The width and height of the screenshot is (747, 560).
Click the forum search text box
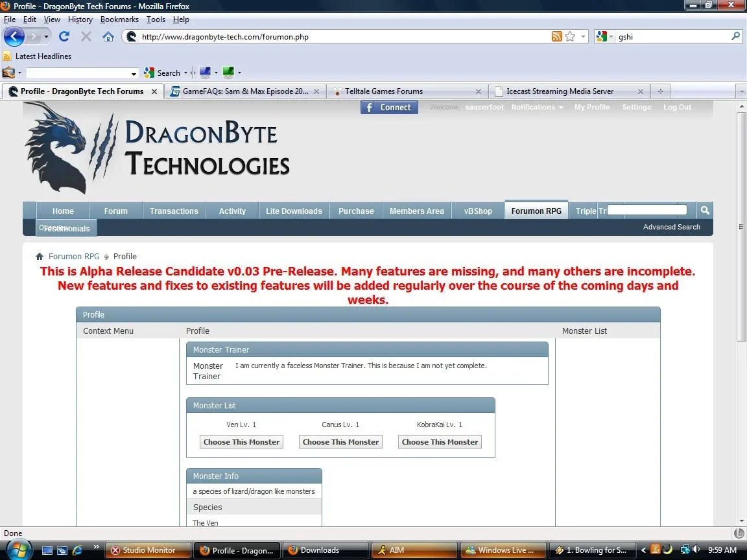[x=647, y=209]
